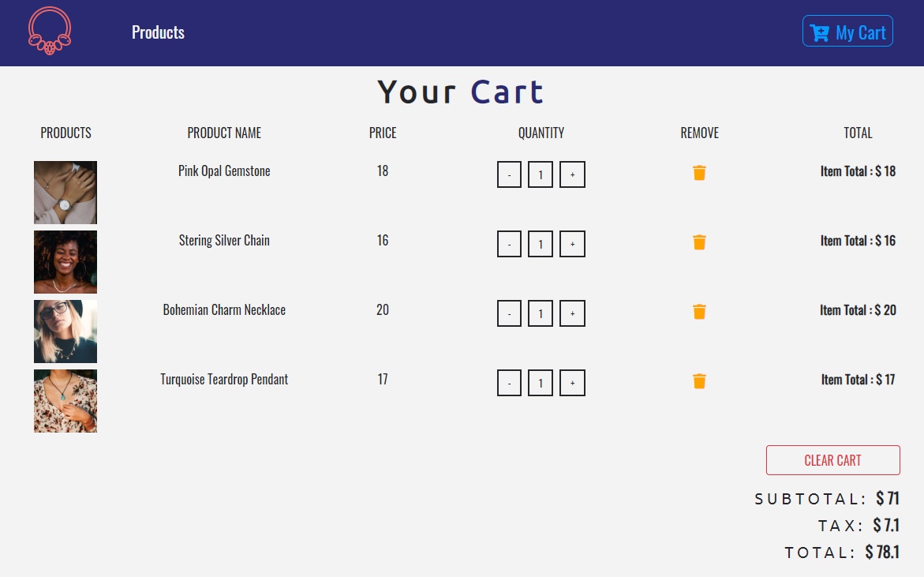Click the Your Cart page heading

click(460, 92)
